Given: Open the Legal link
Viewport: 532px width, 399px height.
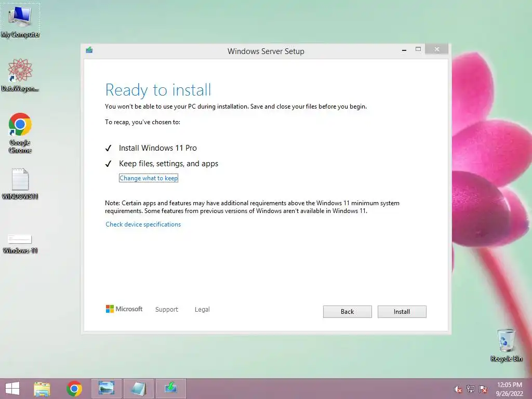Looking at the screenshot, I should click(202, 310).
